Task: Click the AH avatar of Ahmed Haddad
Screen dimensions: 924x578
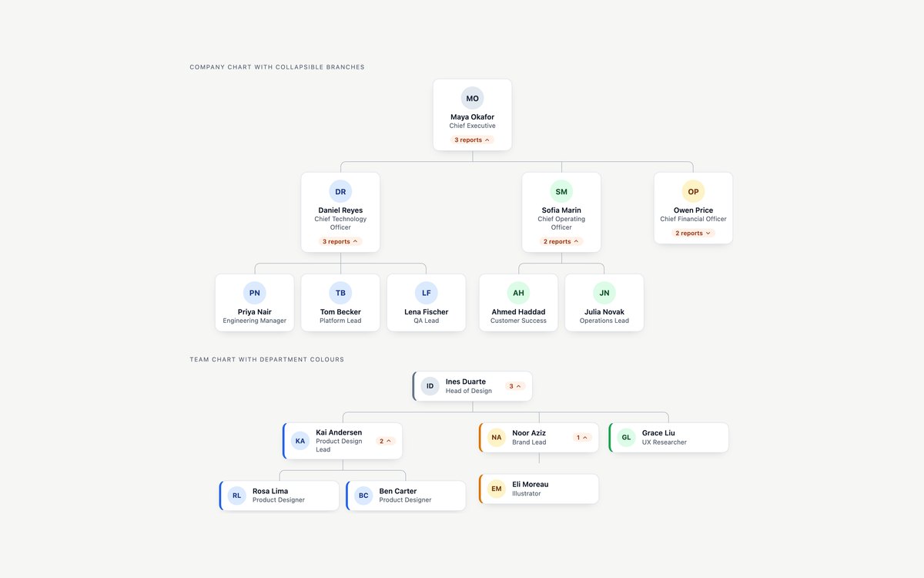Action: pos(518,293)
